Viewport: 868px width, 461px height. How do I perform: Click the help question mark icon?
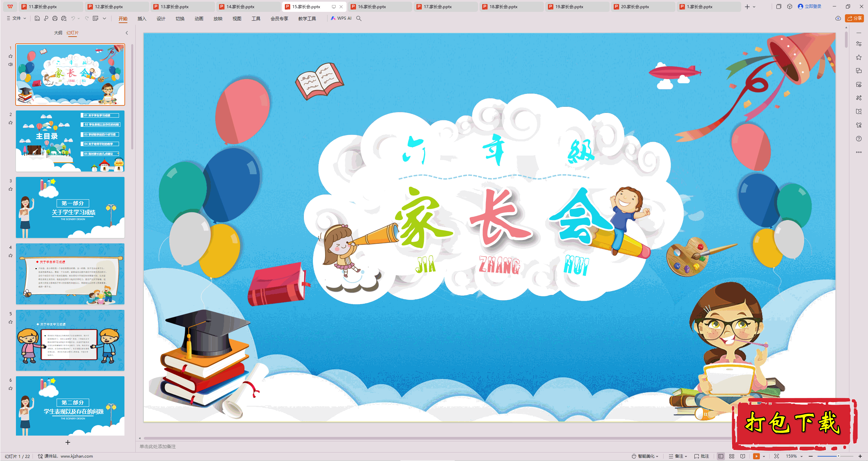[x=859, y=139]
